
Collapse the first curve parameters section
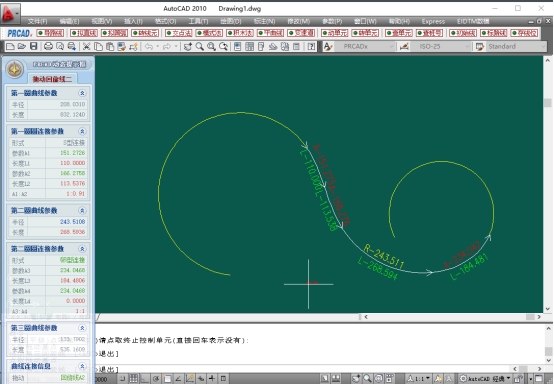(82, 93)
